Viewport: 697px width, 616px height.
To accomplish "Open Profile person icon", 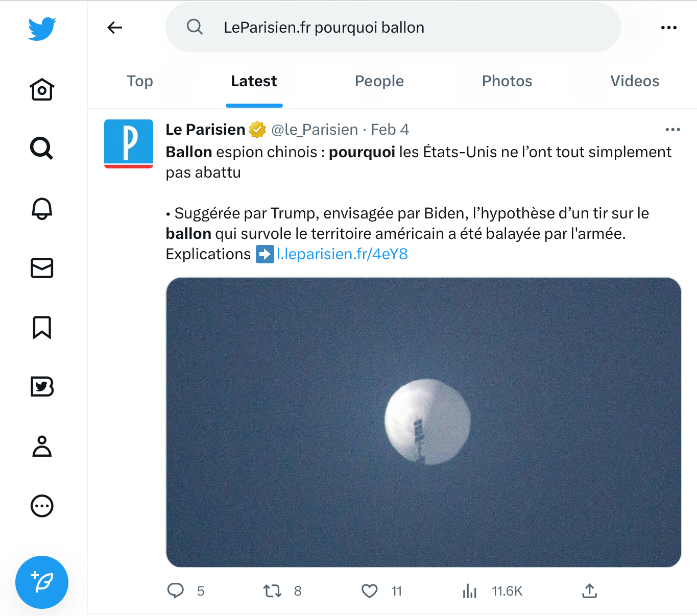I will coord(42,446).
